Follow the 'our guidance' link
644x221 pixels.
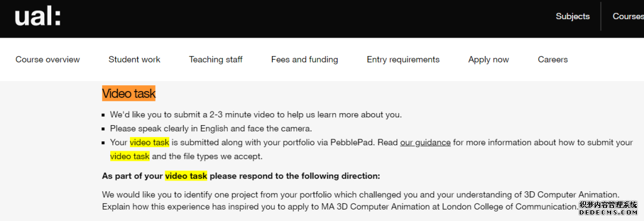click(425, 143)
